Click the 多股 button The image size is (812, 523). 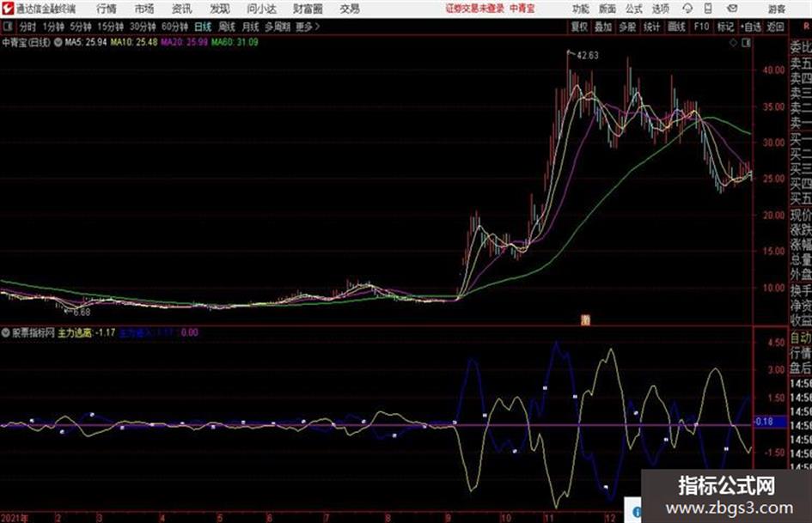[x=627, y=27]
